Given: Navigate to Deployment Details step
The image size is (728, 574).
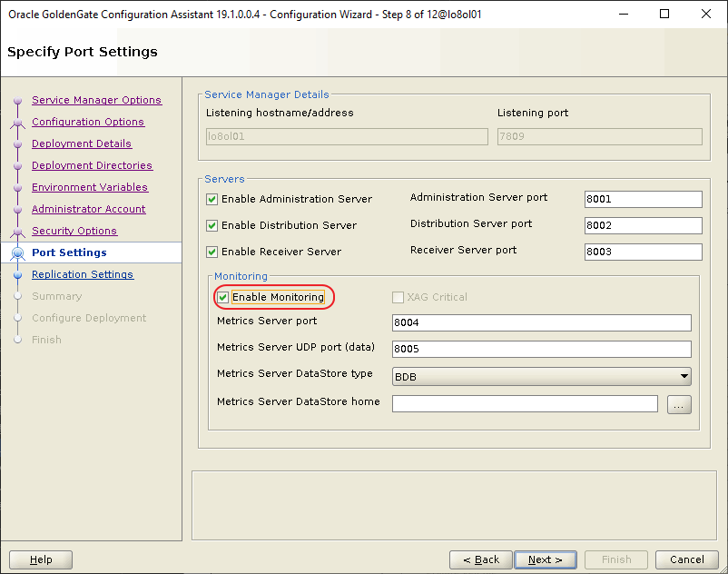Looking at the screenshot, I should tap(81, 144).
